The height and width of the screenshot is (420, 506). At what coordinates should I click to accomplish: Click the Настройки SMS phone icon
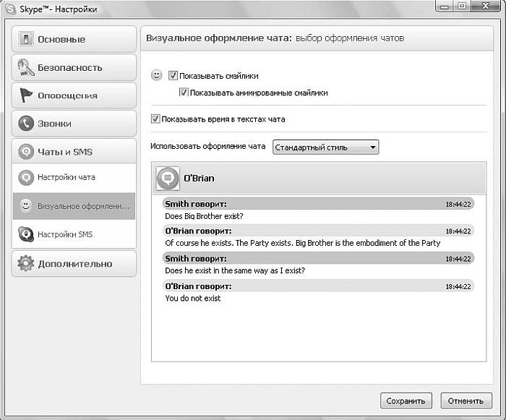26,234
